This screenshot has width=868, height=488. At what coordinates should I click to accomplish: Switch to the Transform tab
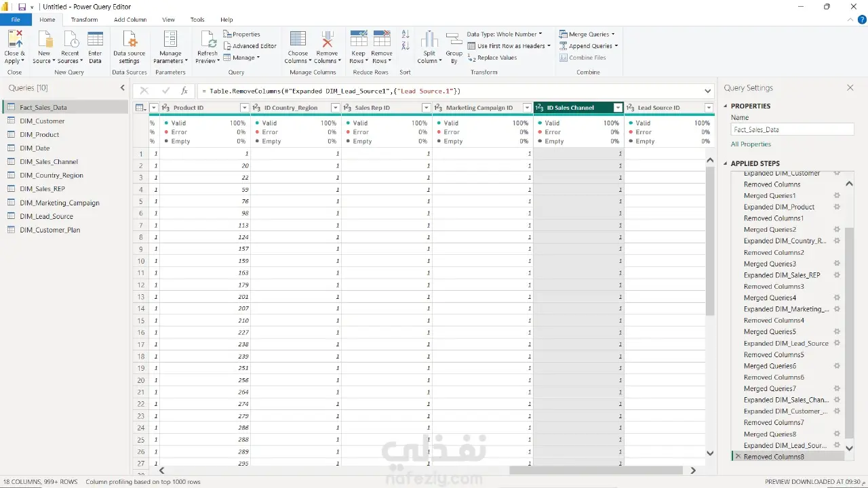pos(84,20)
